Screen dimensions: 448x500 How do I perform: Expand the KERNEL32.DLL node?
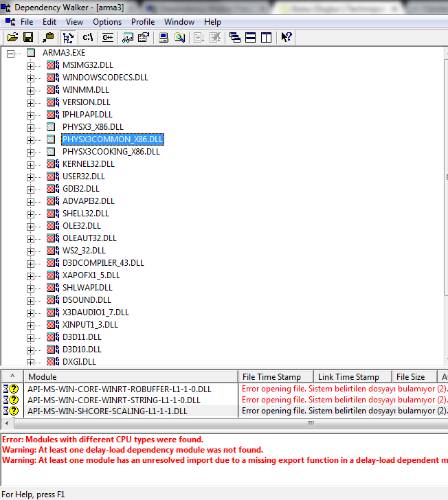[30, 165]
